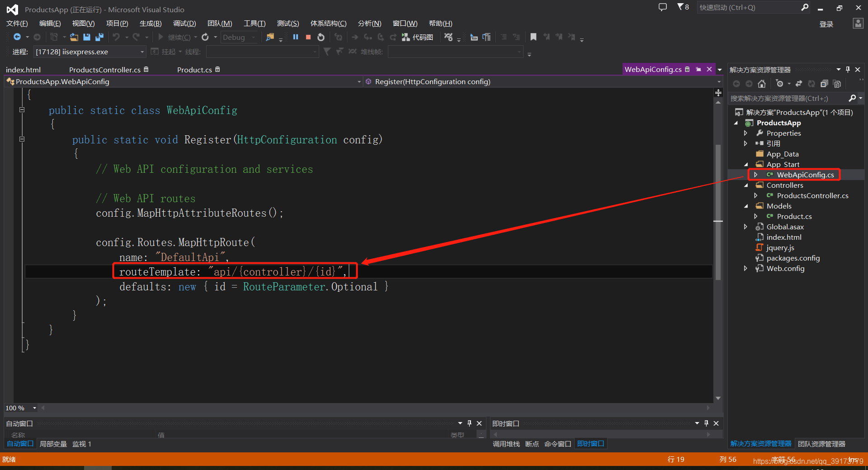Click the Save All icon

[x=99, y=37]
